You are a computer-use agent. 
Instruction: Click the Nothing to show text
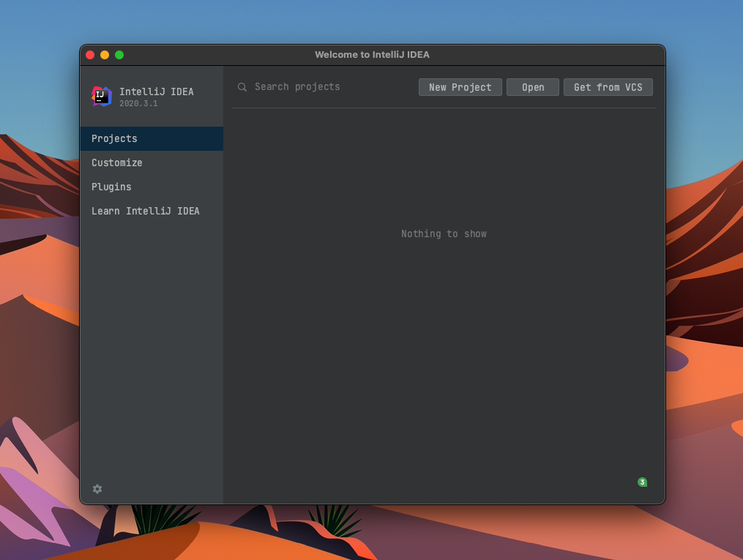pyautogui.click(x=444, y=234)
